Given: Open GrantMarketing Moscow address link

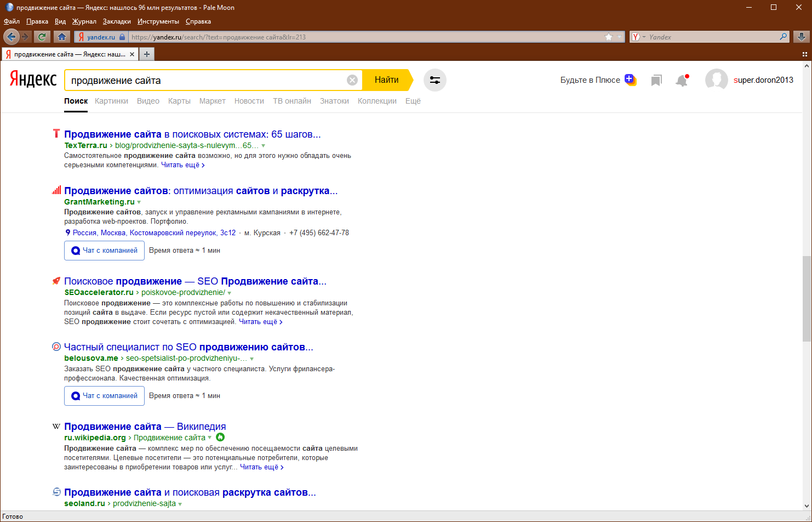Looking at the screenshot, I should tap(155, 233).
